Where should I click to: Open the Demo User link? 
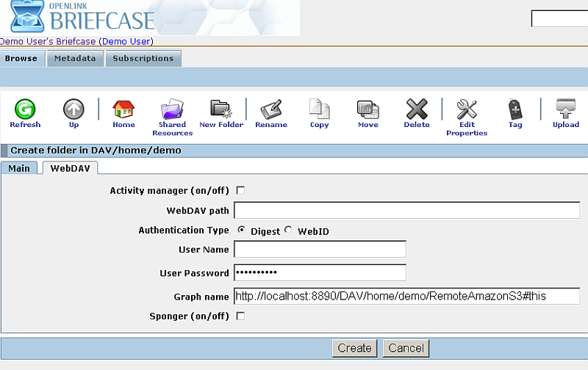pos(126,42)
